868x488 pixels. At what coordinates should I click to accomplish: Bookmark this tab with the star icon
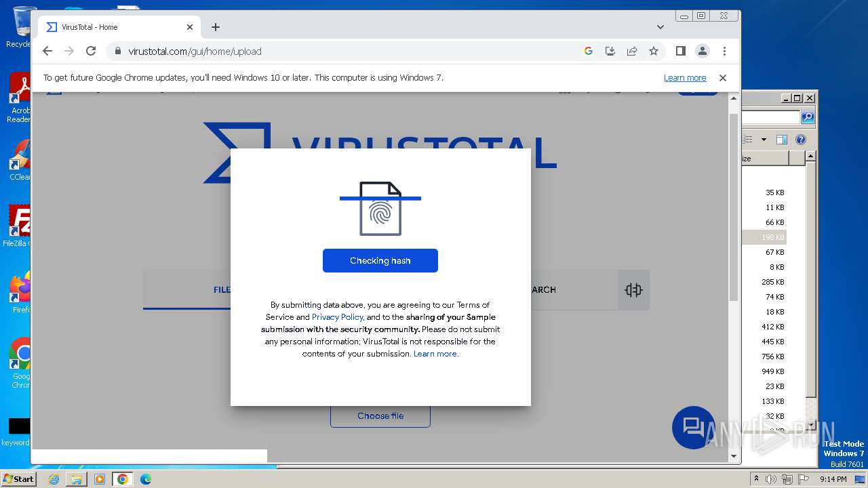(654, 51)
